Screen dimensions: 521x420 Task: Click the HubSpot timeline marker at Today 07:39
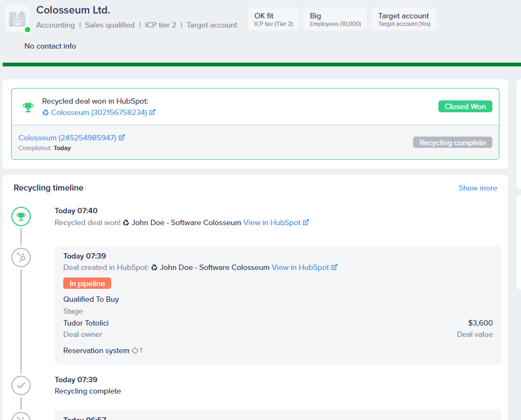coord(21,258)
